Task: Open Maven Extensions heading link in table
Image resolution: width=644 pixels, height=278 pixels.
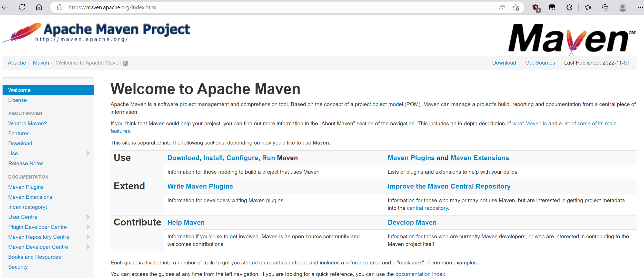Action: tap(480, 158)
